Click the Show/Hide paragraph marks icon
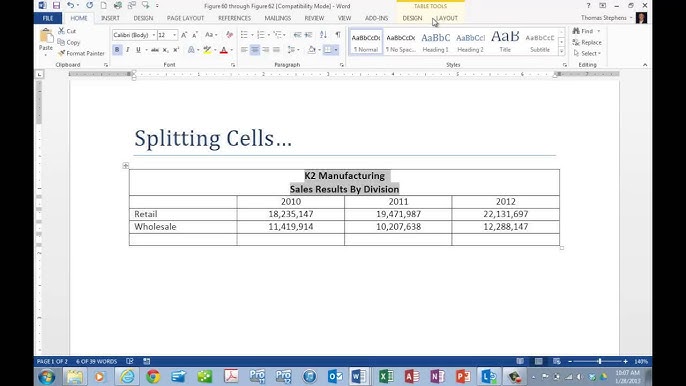The height and width of the screenshot is (386, 686). coord(338,35)
